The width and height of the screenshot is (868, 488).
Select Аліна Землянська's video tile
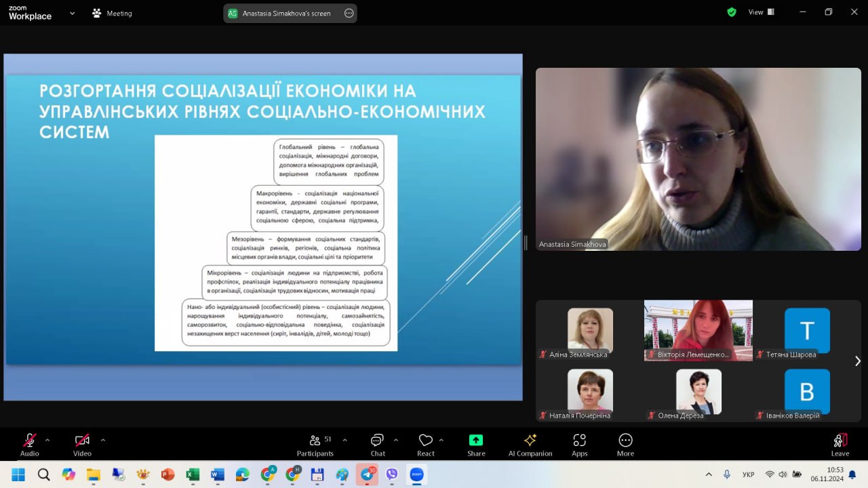coord(590,330)
